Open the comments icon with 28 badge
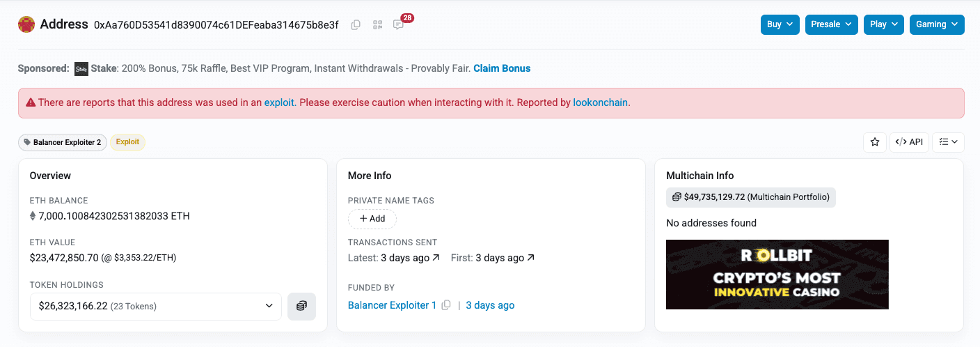Viewport: 980px width, 347px height. pos(398,25)
